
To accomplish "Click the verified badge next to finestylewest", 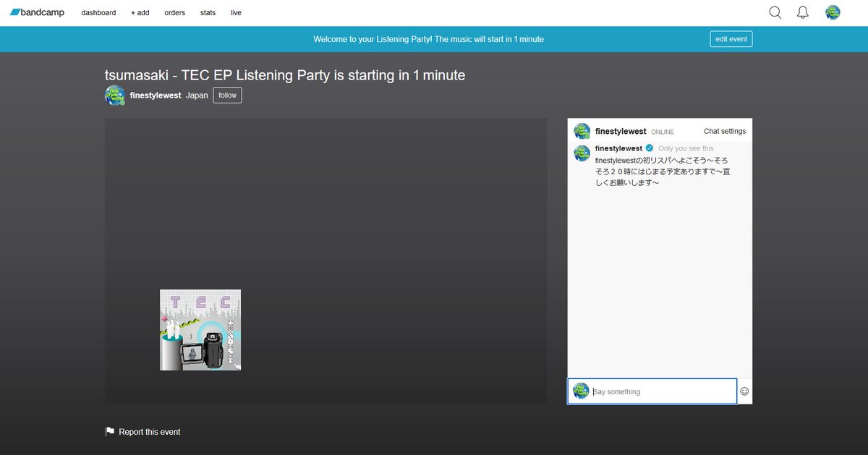I will click(649, 148).
